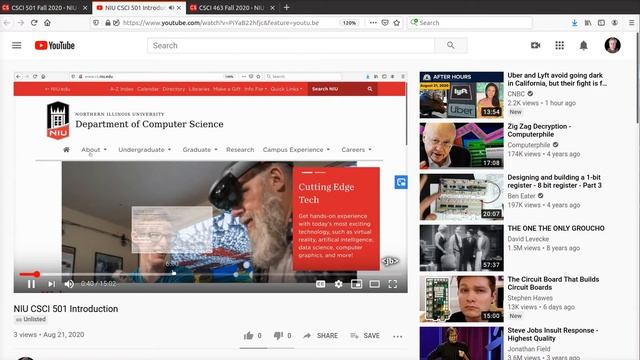This screenshot has width=640, height=360.
Task: Skip to the next video
Action: point(51,284)
